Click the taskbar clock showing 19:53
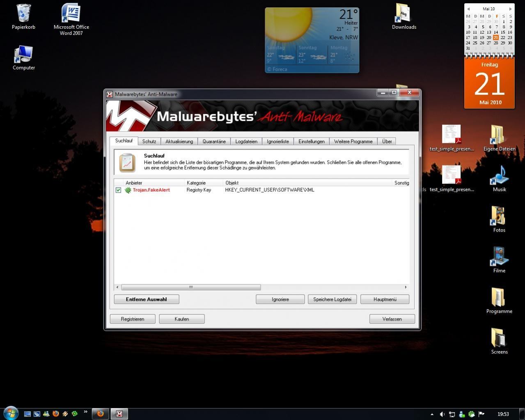The image size is (525, 420). [x=503, y=414]
